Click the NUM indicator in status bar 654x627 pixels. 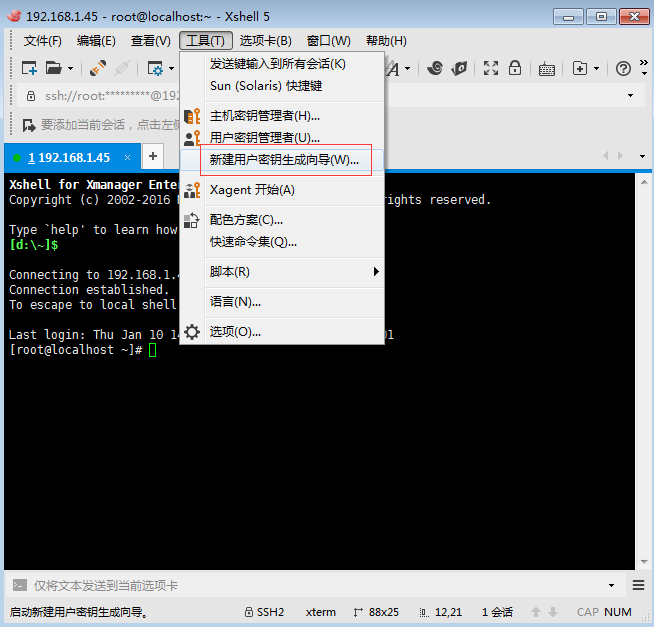(618, 612)
